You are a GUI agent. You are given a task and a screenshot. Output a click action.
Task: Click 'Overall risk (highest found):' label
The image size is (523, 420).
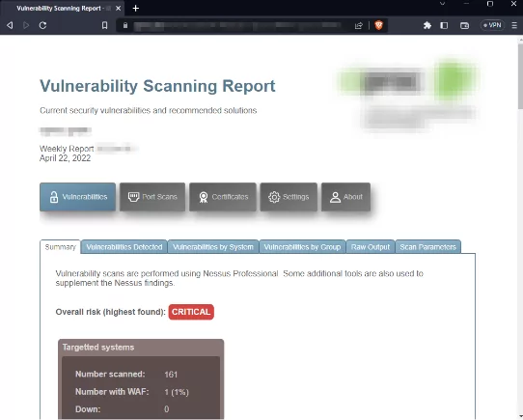[110, 312]
